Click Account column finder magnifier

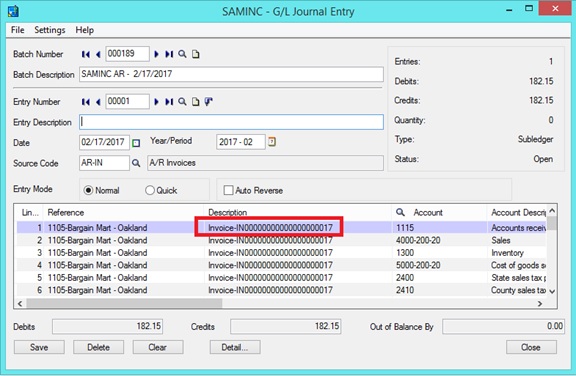pyautogui.click(x=400, y=212)
